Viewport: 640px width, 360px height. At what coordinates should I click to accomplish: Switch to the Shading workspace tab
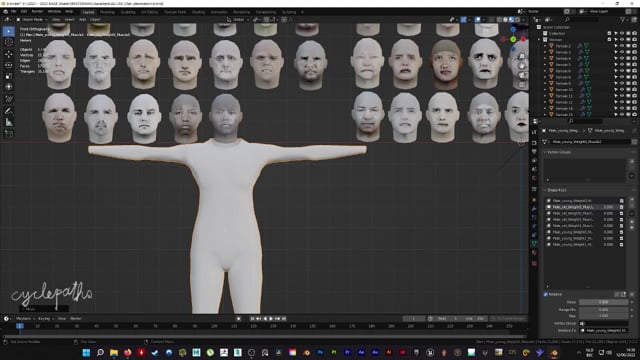[198, 12]
